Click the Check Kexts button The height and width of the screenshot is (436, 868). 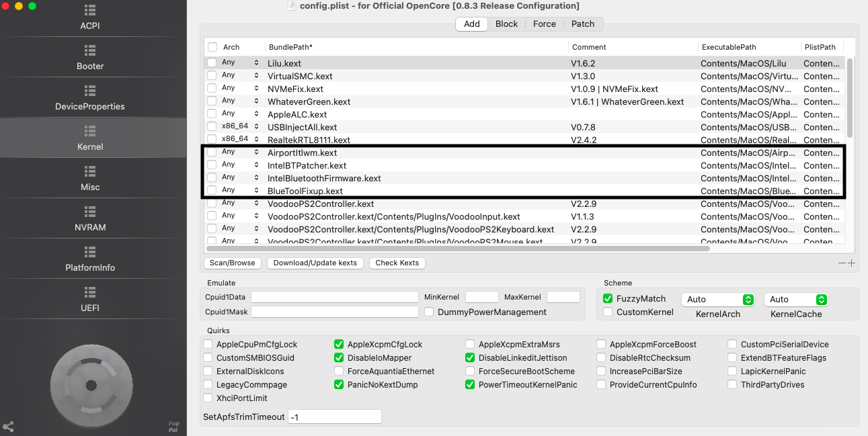tap(397, 263)
